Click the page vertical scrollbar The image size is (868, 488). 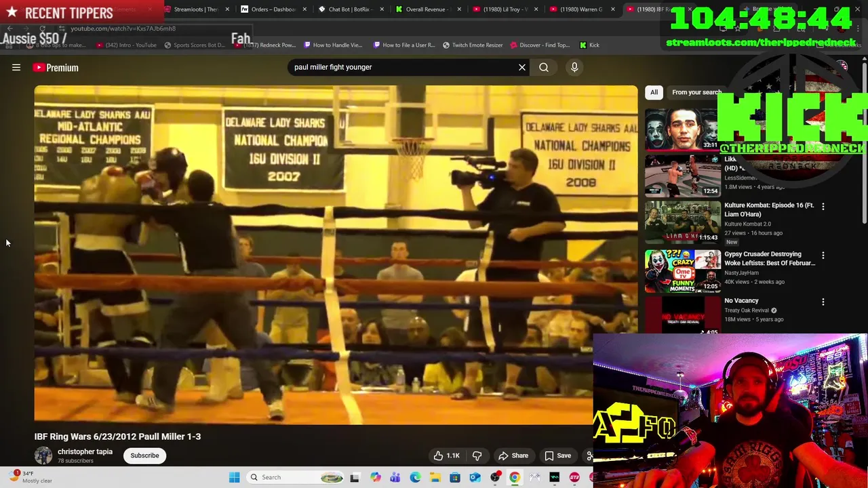click(865, 142)
